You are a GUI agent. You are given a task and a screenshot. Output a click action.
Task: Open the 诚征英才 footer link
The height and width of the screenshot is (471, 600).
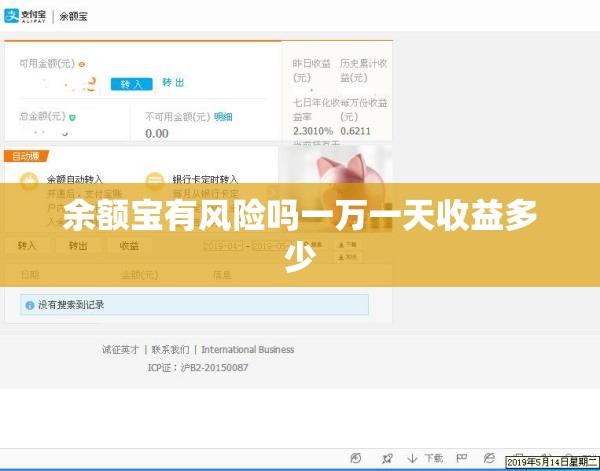click(x=120, y=350)
